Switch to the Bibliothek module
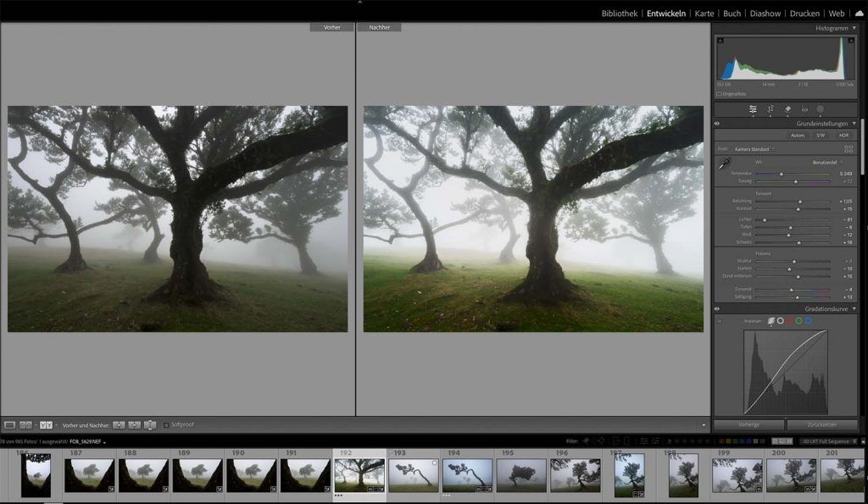Image resolution: width=868 pixels, height=504 pixels. tap(619, 14)
